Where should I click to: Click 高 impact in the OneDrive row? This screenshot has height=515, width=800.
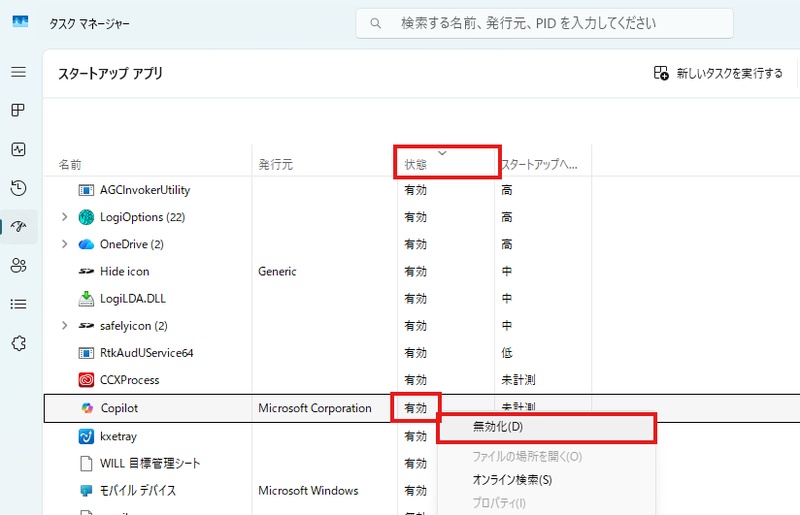coord(507,244)
